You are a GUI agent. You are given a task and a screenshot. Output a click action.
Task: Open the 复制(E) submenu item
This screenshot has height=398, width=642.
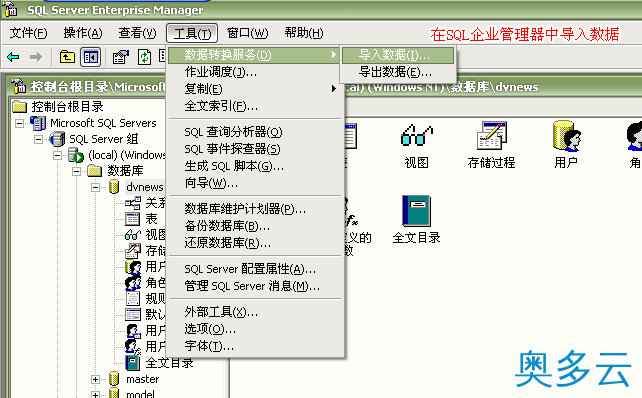coord(255,89)
